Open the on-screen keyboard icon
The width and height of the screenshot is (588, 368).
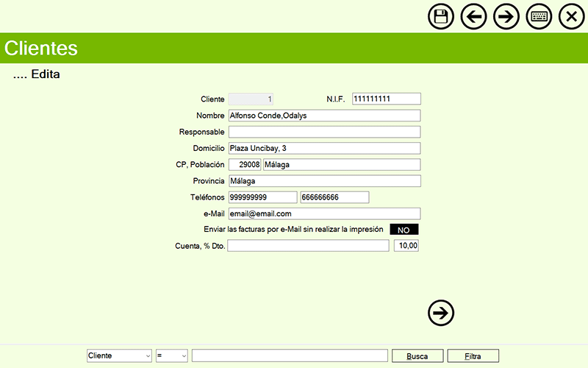click(539, 17)
